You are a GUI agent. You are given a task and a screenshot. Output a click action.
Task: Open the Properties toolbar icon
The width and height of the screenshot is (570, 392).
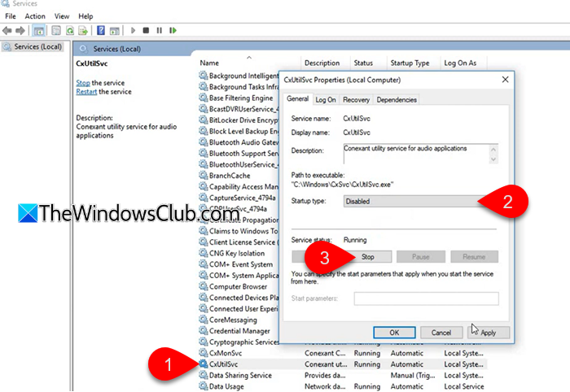click(56, 30)
